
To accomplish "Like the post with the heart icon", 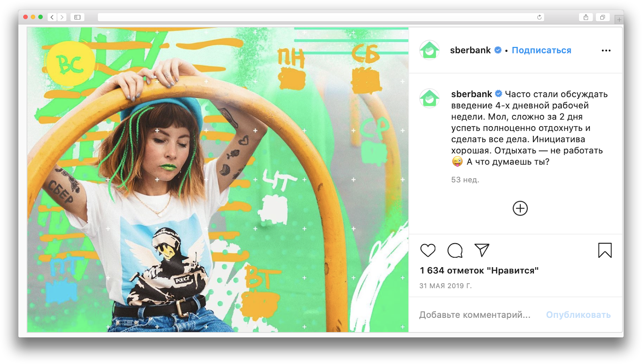I will (x=428, y=250).
